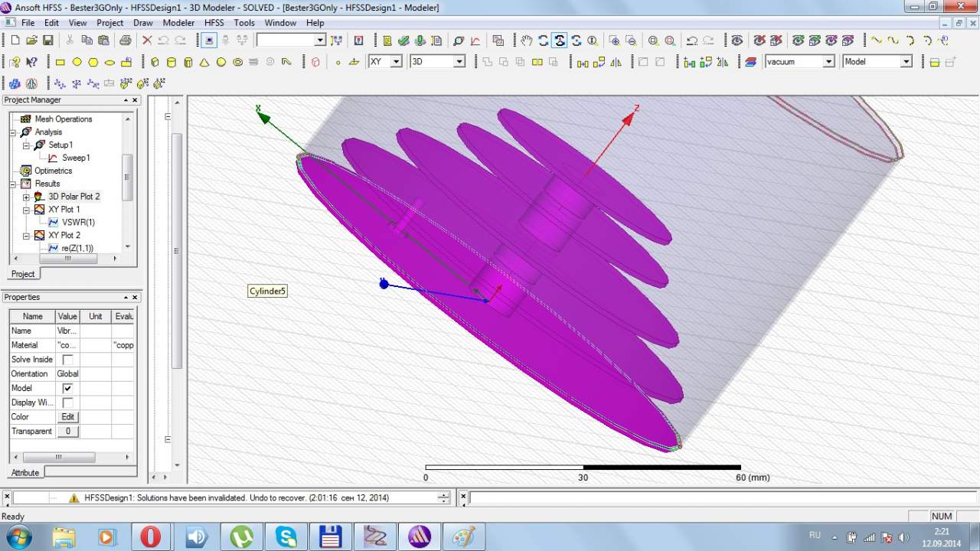Open the Modeler menu
This screenshot has width=980, height=551.
tap(178, 23)
